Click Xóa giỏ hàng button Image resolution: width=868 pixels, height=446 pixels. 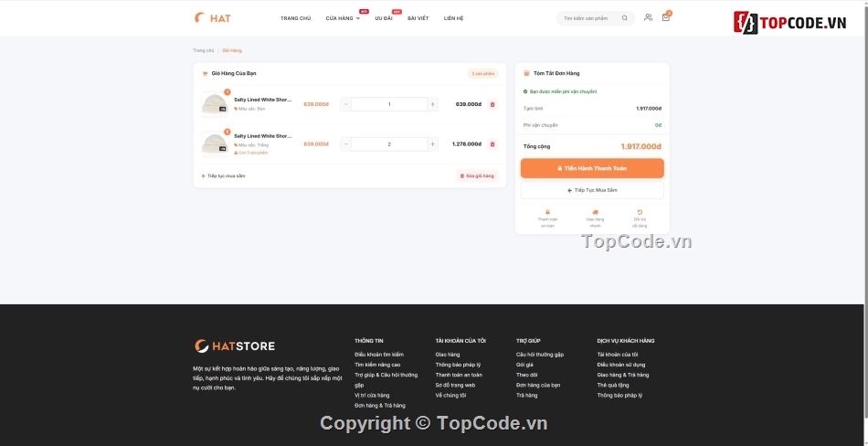tap(477, 175)
